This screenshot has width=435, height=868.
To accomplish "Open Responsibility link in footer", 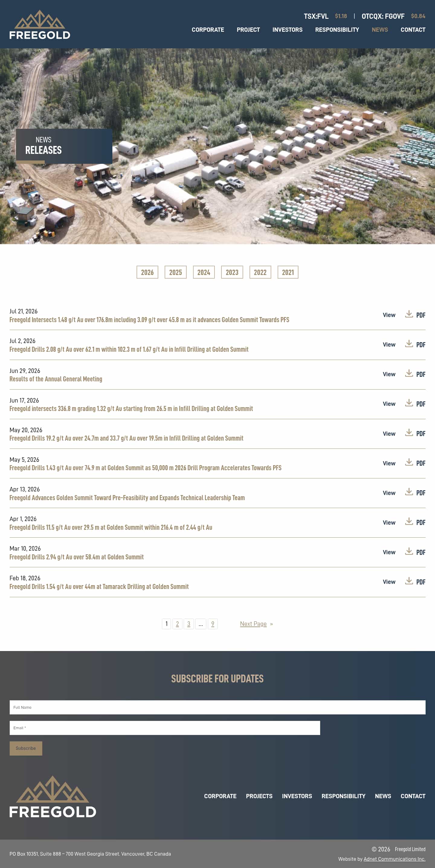I will 343,796.
